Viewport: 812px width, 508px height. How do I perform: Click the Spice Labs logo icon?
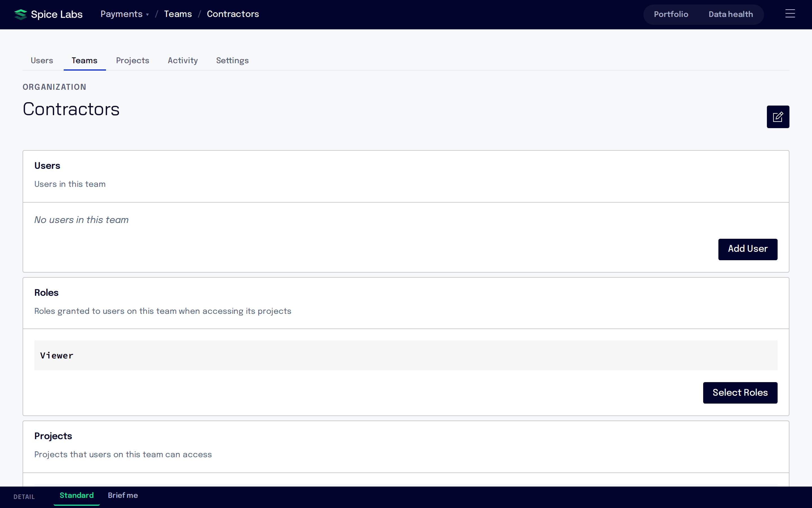click(21, 14)
